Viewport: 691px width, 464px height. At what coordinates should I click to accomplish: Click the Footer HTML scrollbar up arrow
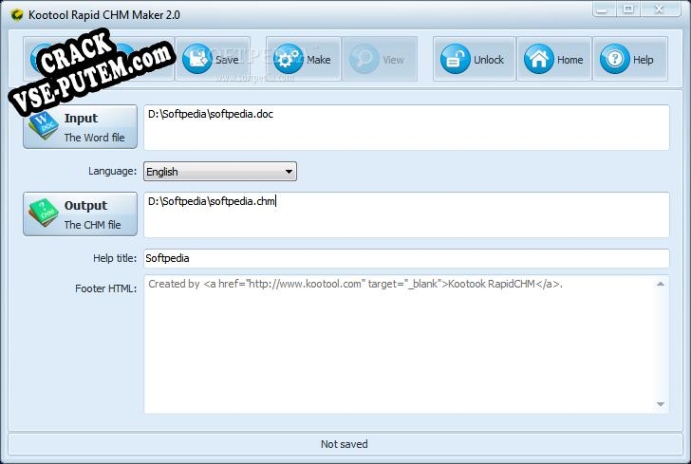point(660,284)
